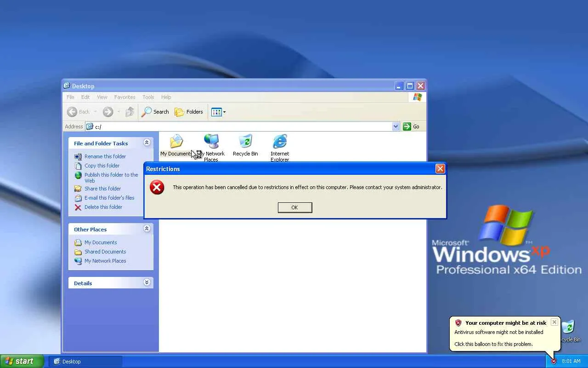The image size is (588, 368).
Task: Click the red security shield tray icon
Action: pos(554,362)
